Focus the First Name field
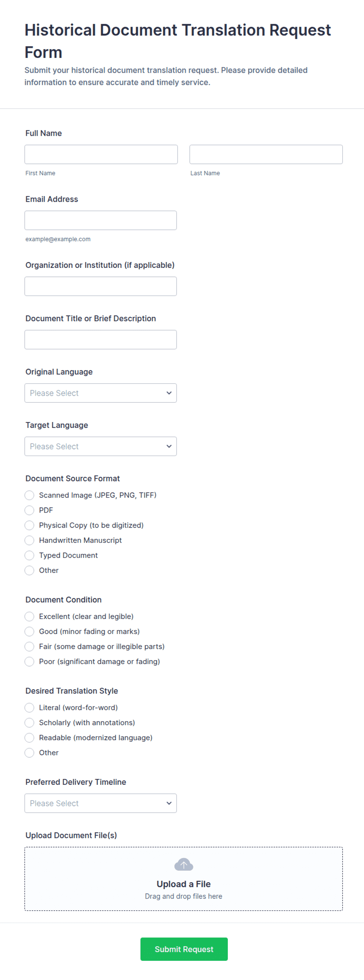Image resolution: width=364 pixels, height=980 pixels. click(x=101, y=154)
